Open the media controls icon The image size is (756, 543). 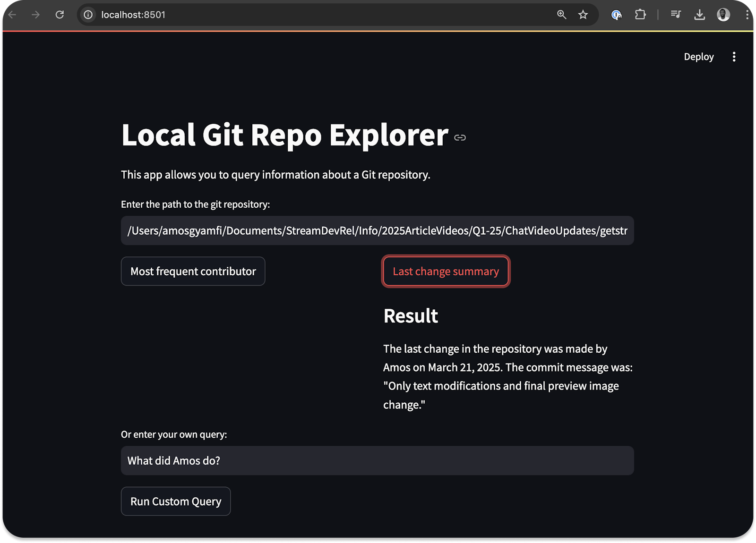[676, 15]
